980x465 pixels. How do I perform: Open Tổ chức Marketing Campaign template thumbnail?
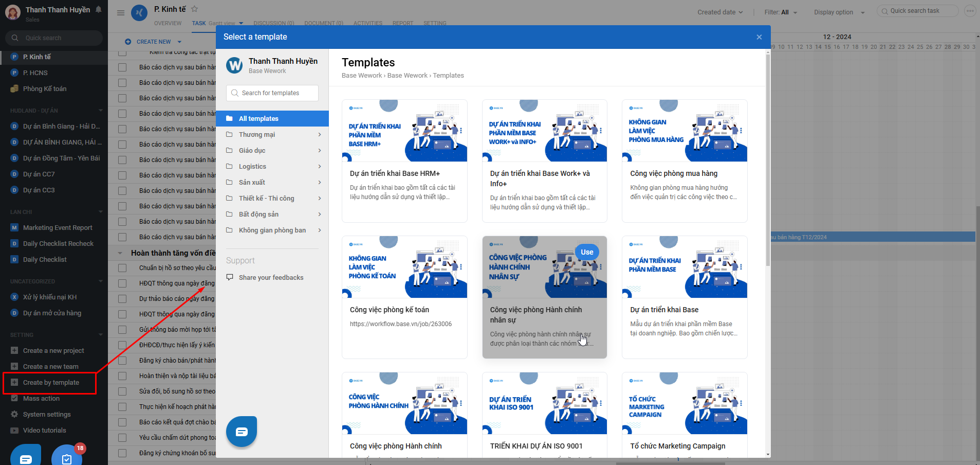click(x=685, y=403)
